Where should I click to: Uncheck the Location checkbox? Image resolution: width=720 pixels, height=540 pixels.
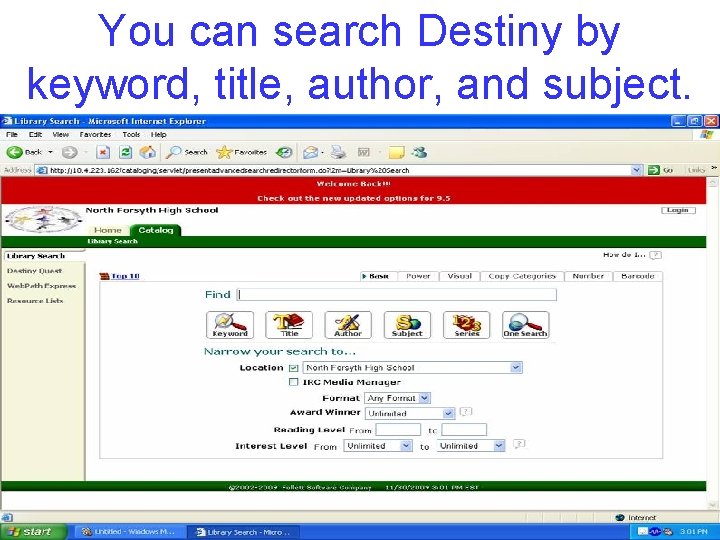point(293,368)
